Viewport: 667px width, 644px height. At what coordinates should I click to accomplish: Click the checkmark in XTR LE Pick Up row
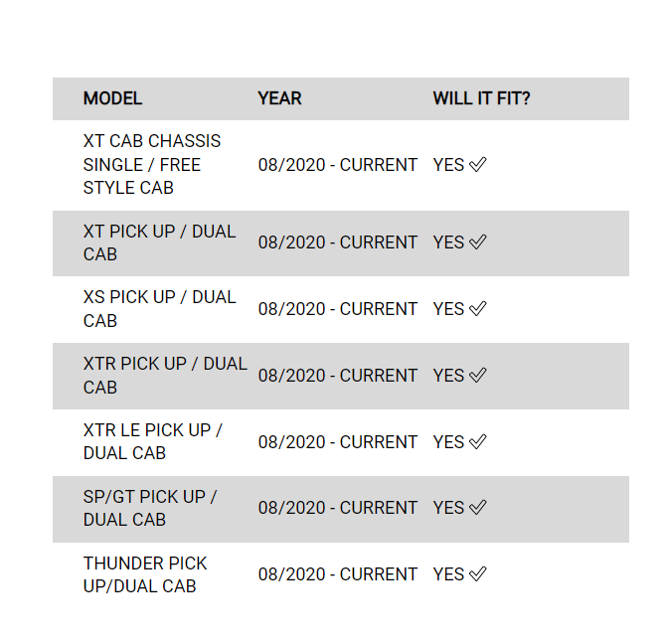pos(477,442)
